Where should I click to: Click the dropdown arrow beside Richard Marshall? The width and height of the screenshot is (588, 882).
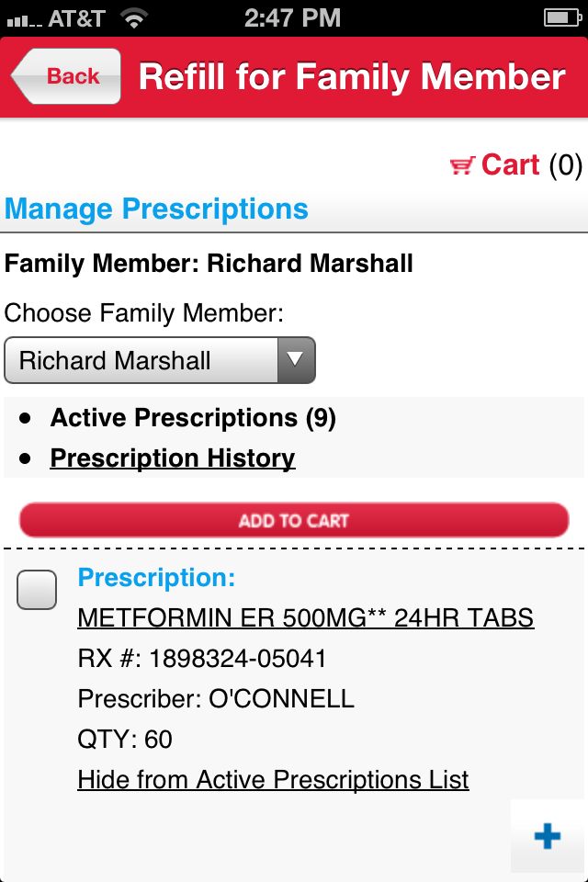(x=296, y=360)
